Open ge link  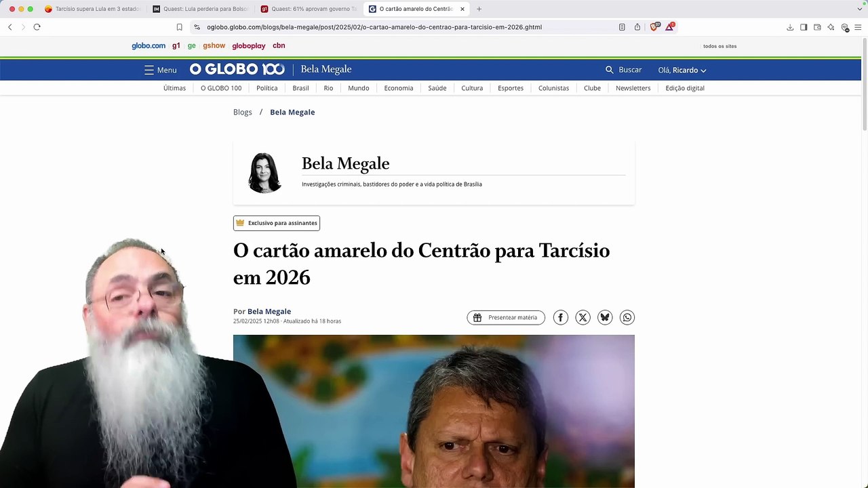click(x=192, y=45)
